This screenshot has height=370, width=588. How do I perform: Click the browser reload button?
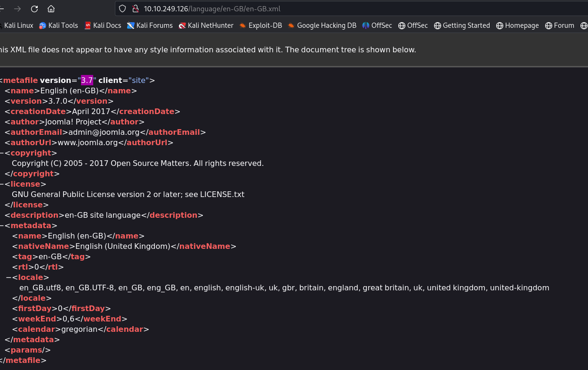pos(34,9)
